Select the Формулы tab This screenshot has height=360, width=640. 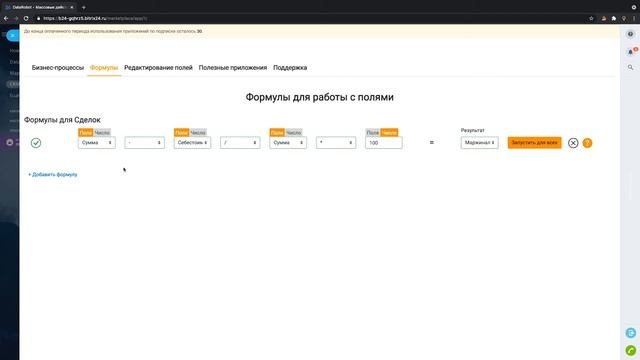(x=104, y=68)
